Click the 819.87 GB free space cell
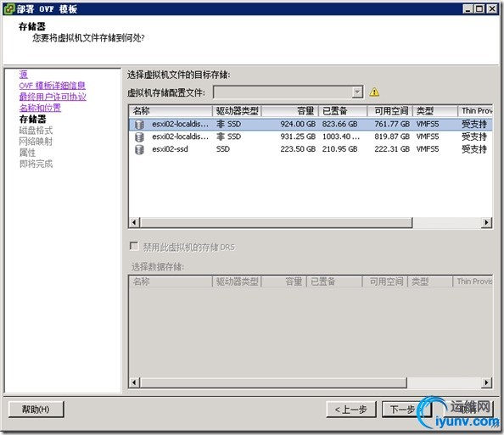Viewport: 504px width, 435px height. (392, 137)
